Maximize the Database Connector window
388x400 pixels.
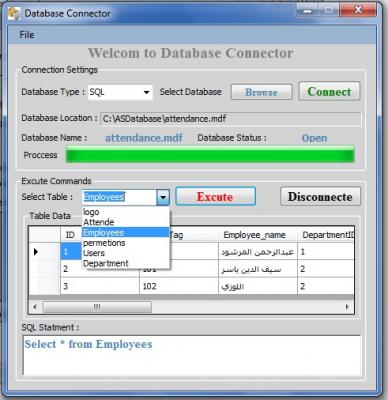[x=329, y=10]
